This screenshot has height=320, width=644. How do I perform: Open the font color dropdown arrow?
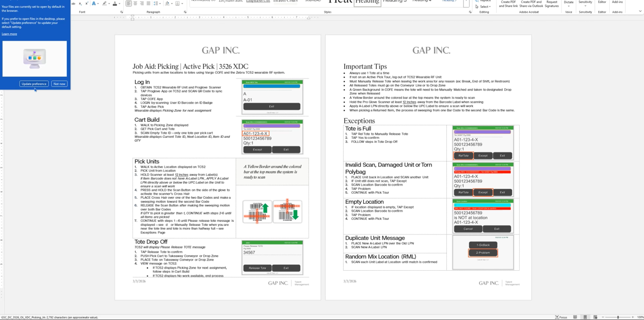click(120, 4)
